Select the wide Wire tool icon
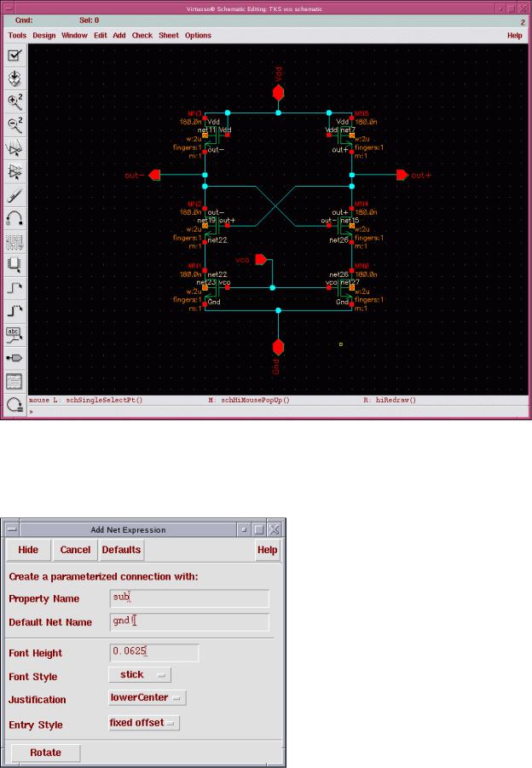The image size is (532, 768). (14, 311)
